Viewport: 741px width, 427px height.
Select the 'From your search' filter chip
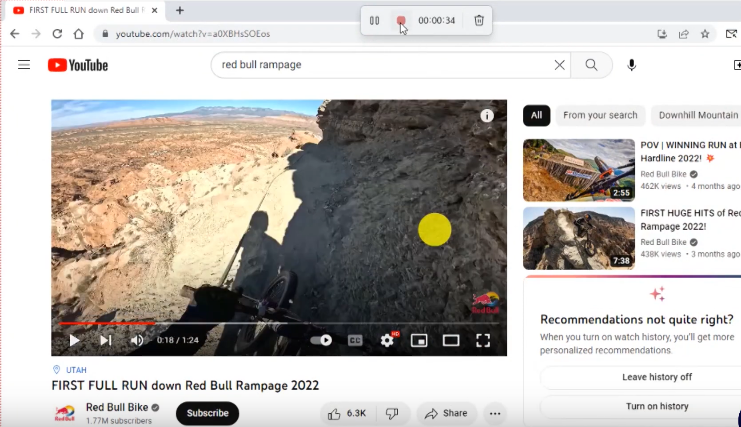click(600, 115)
